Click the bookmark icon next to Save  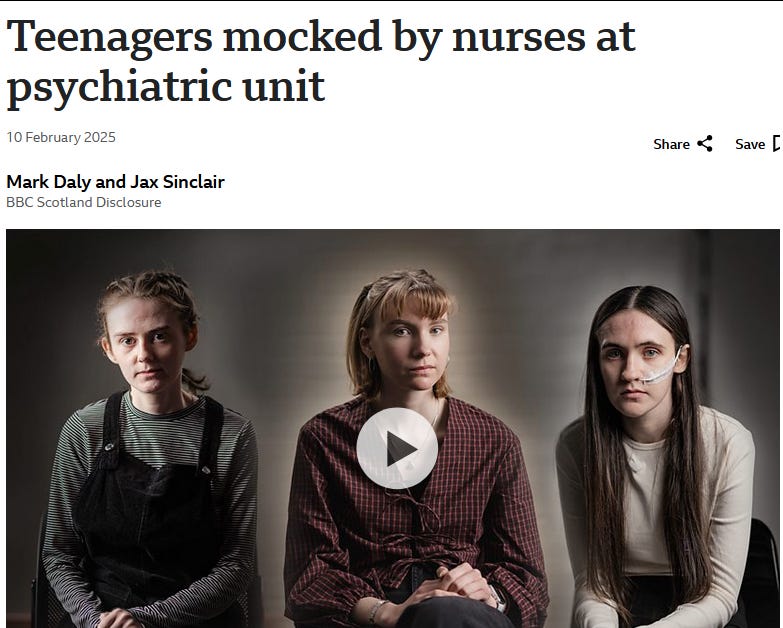(778, 144)
